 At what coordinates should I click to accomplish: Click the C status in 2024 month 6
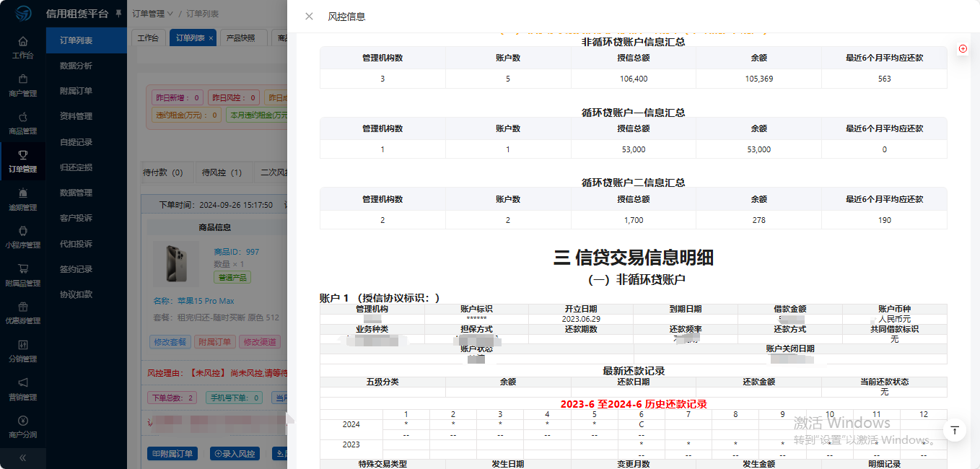pyautogui.click(x=642, y=424)
